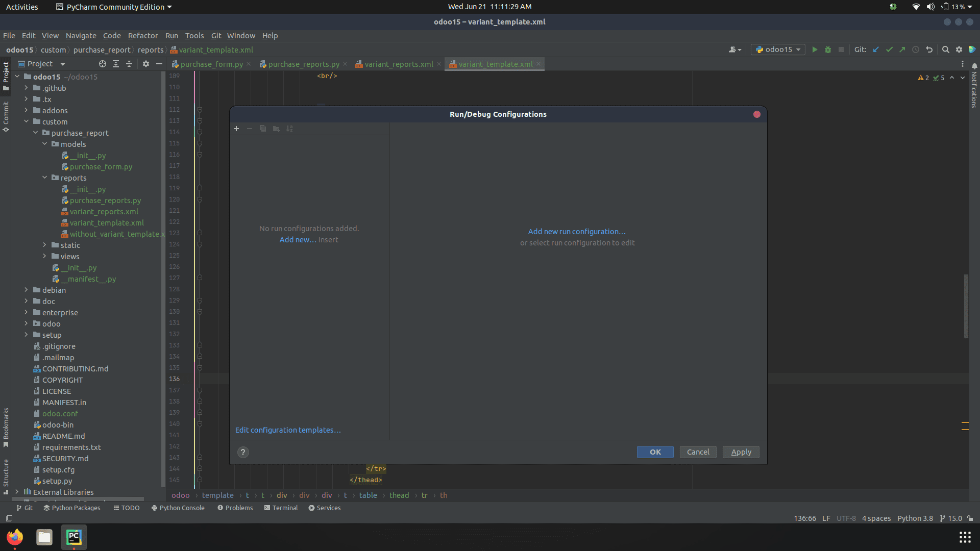Switch to purchase_form.py tab

coord(211,64)
